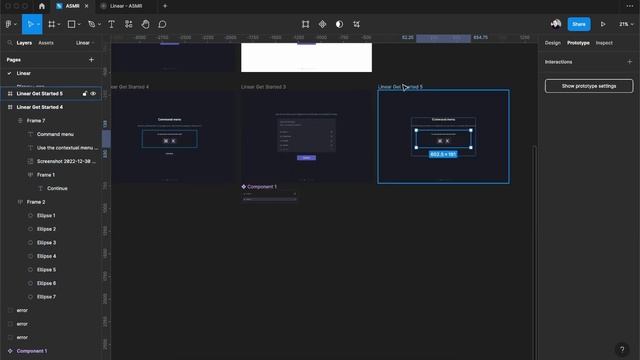This screenshot has width=640, height=360.
Task: Switch to the ASMR file tab
Action: tap(72, 6)
